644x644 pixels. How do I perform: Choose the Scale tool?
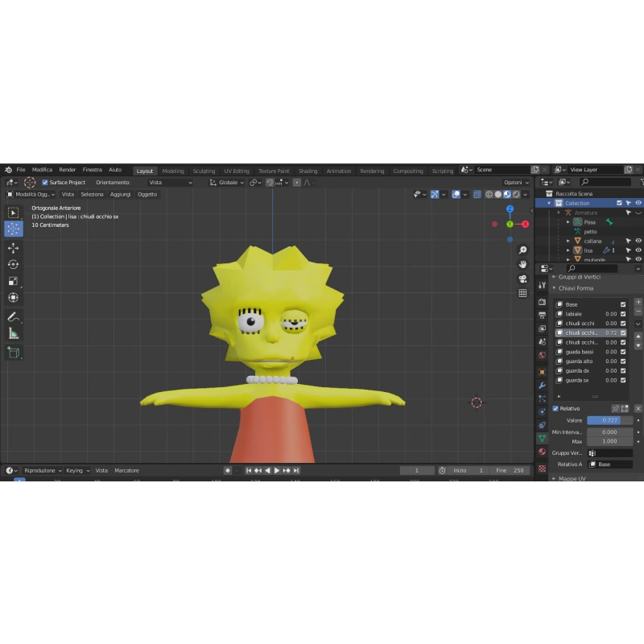pyautogui.click(x=14, y=281)
